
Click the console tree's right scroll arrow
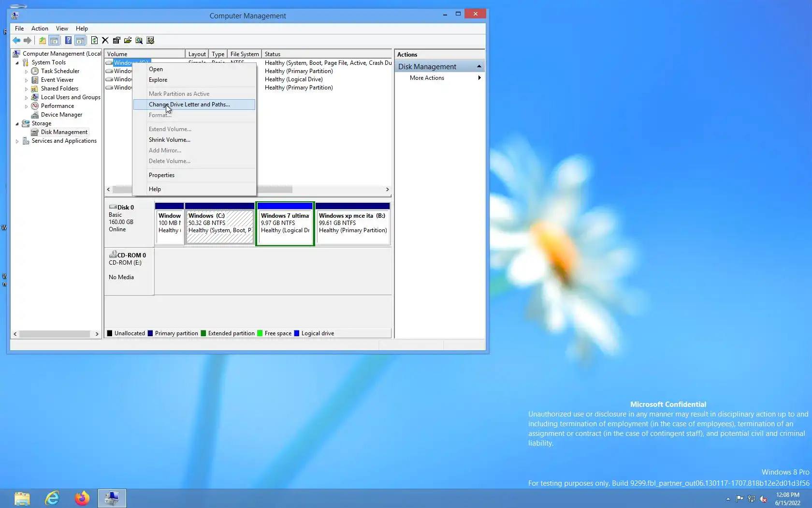[97, 334]
